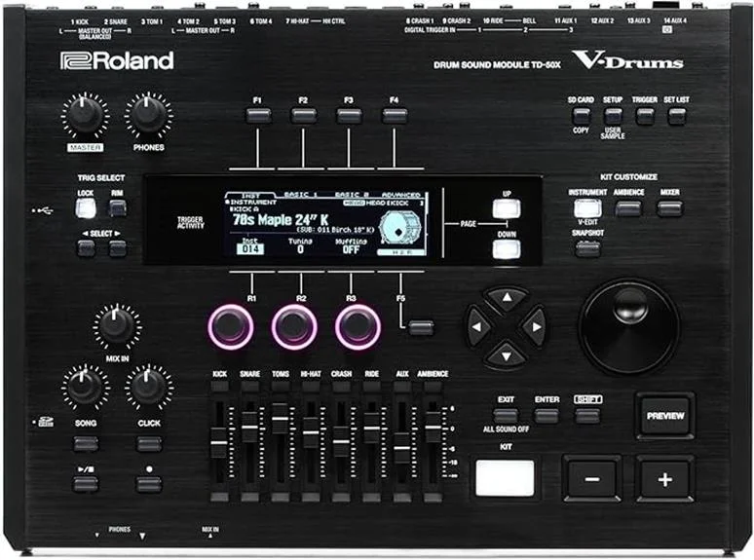The image size is (754, 560).
Task: Click the Muffling OFF value
Action: (351, 249)
